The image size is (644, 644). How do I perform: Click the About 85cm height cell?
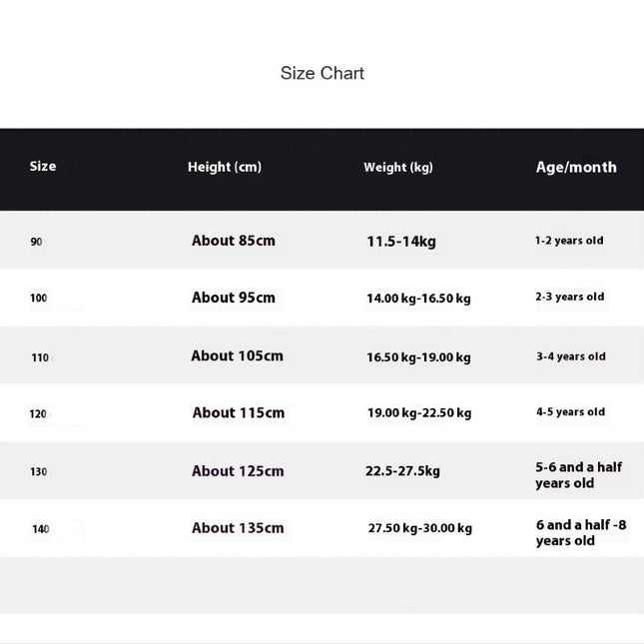234,241
